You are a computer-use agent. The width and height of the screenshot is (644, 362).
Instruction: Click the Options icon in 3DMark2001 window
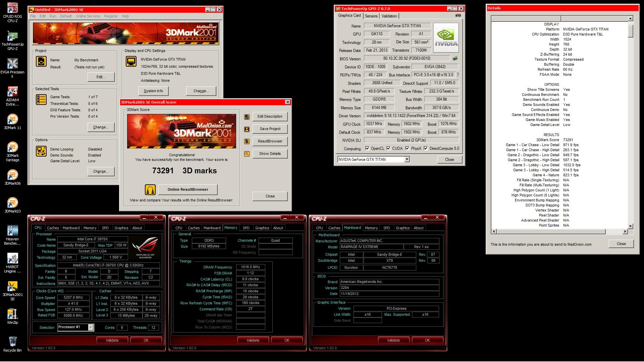41,151
